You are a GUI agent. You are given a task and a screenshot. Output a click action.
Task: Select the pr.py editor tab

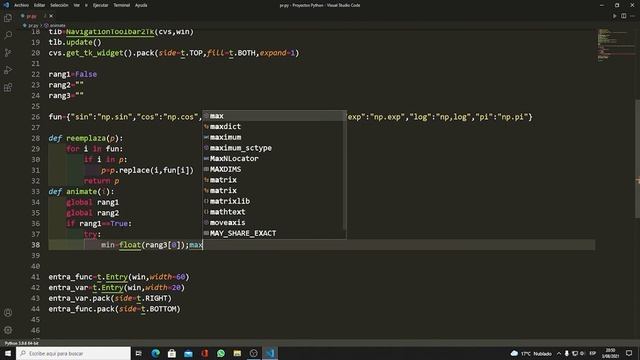(32, 16)
